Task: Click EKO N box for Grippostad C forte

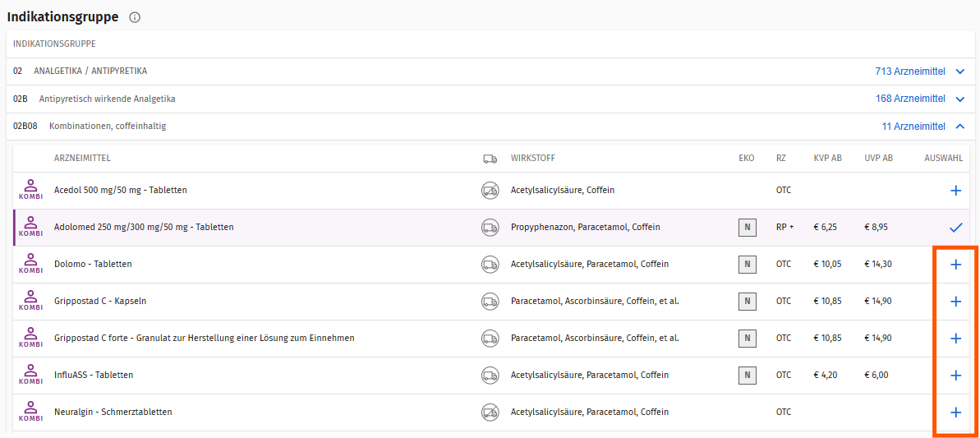Action: point(747,338)
